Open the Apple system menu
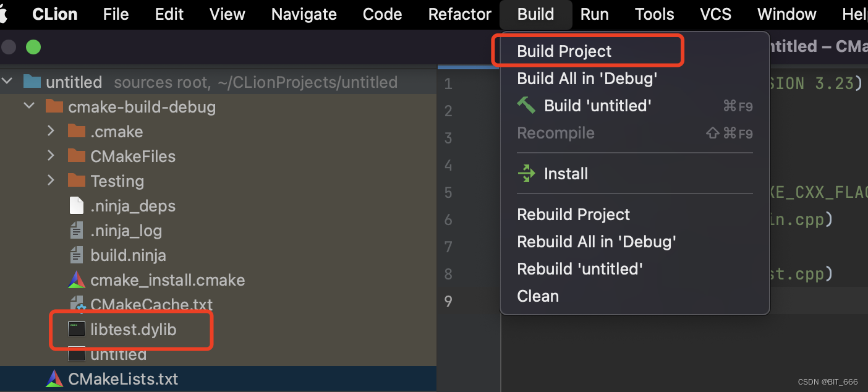 [x=4, y=14]
